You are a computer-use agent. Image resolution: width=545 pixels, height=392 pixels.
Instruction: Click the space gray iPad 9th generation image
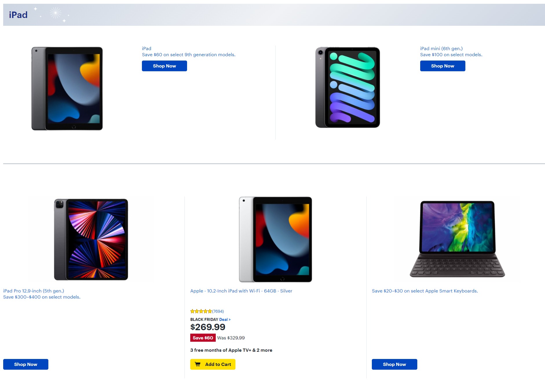coord(67,89)
